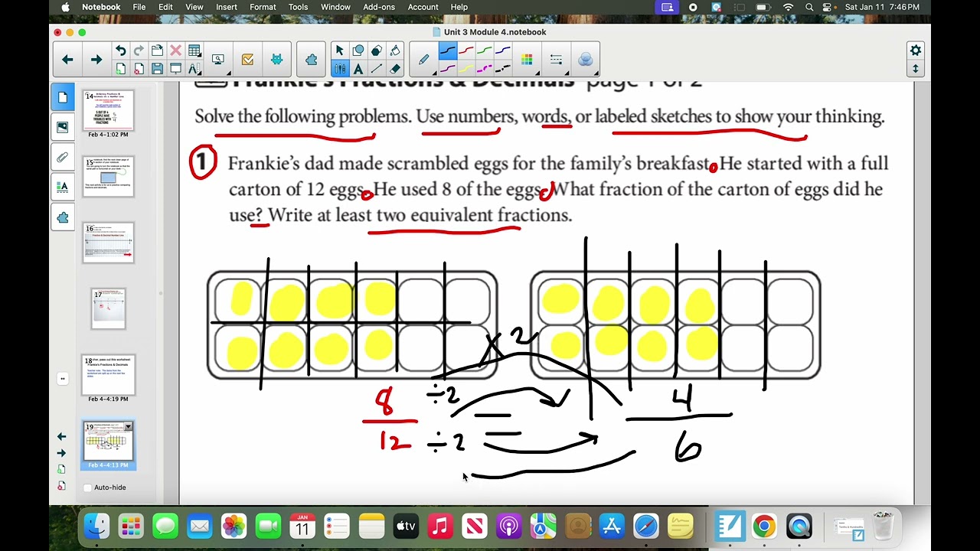Image resolution: width=980 pixels, height=551 pixels.
Task: Open the Properties sidebar tab
Action: click(63, 187)
